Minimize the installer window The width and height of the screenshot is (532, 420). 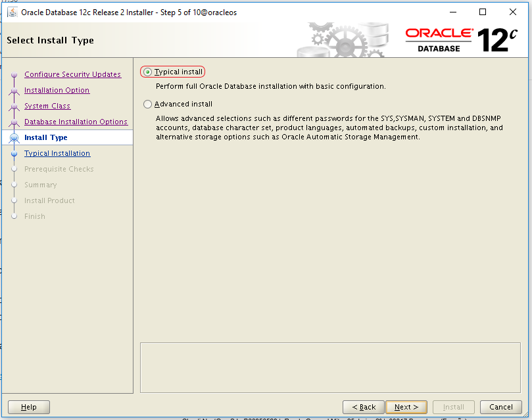[x=453, y=12]
